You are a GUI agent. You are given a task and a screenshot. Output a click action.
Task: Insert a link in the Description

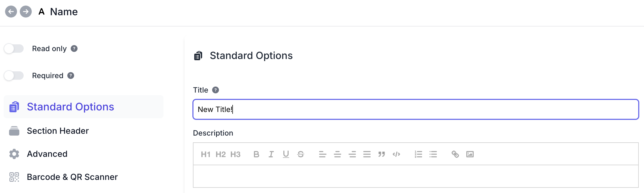455,154
